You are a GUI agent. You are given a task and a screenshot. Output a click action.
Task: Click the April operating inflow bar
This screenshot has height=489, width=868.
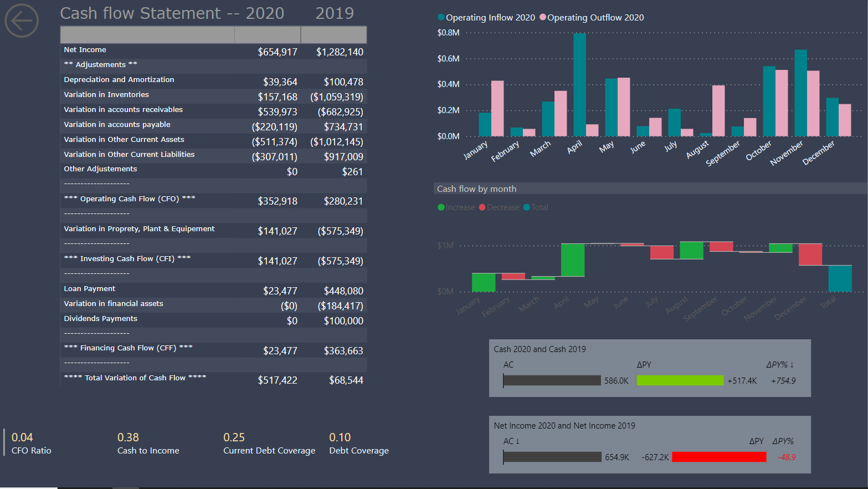click(579, 84)
